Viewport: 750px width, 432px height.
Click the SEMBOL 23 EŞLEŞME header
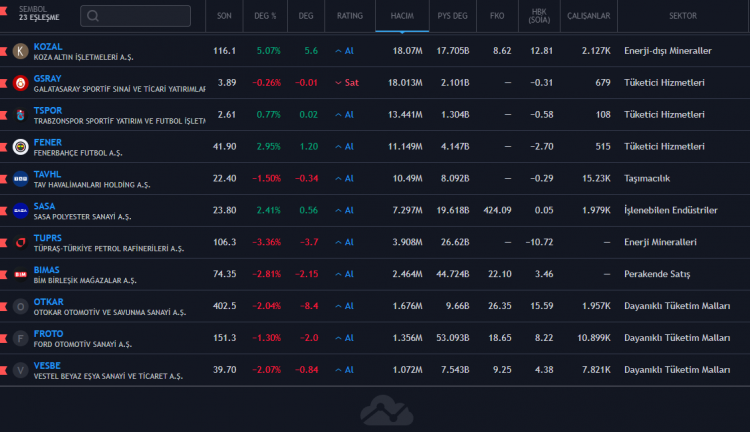click(39, 13)
